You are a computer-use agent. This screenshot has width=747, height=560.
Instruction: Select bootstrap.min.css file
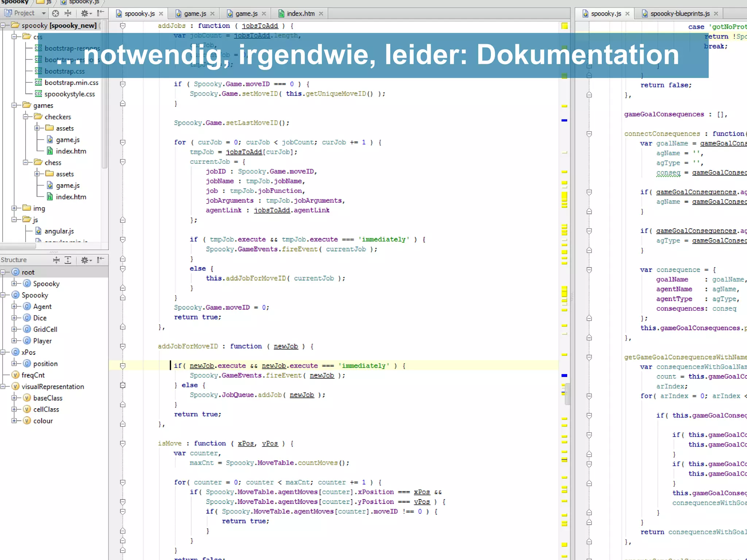point(71,83)
